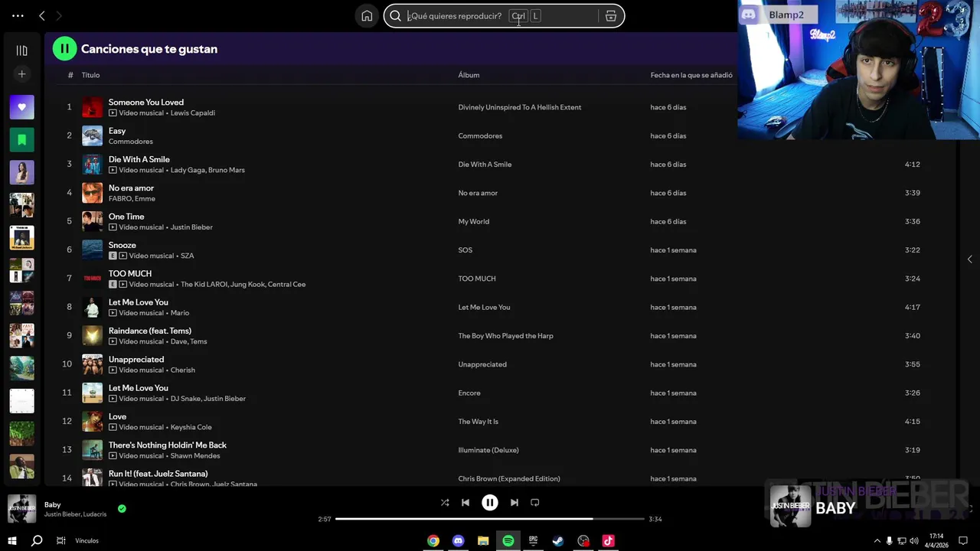Open File Explorer from taskbar
Screen dimensions: 980x551
click(483, 541)
